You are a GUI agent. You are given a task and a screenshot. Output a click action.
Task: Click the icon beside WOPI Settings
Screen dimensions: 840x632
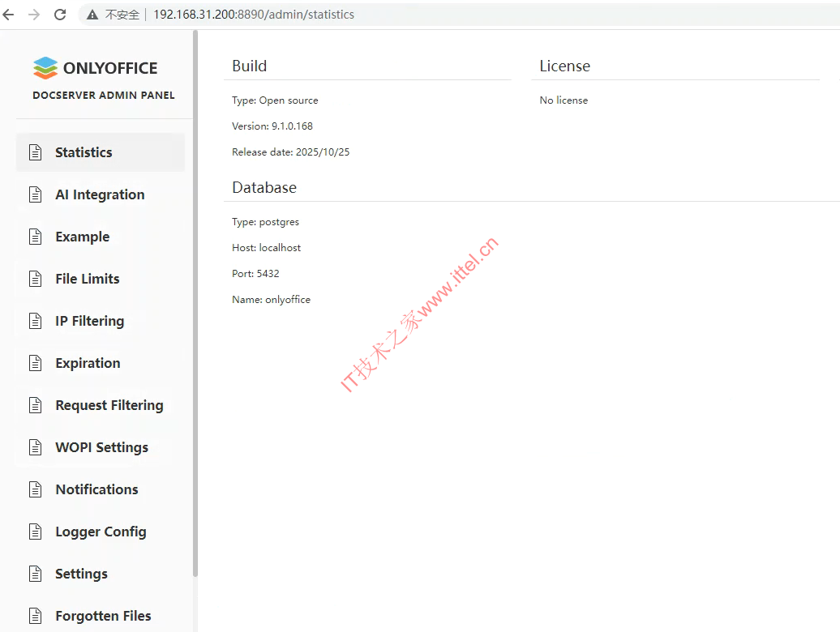[35, 447]
